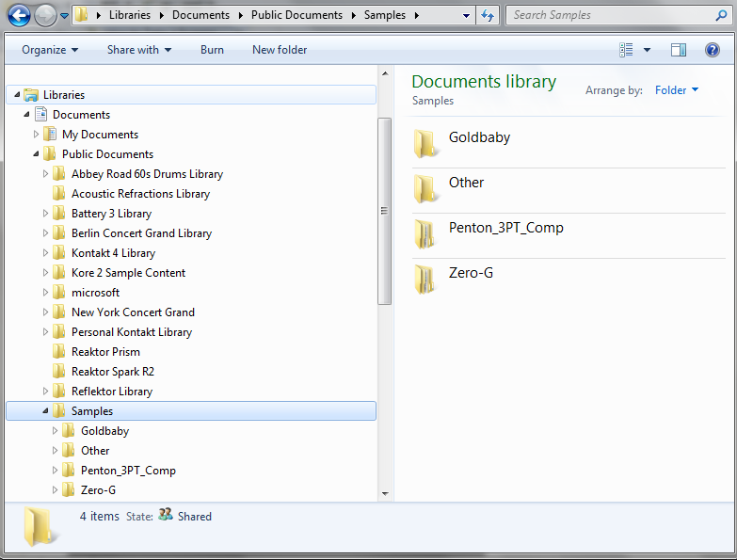Viewport: 737px width, 560px height.
Task: Collapse the Libraries tree node
Action: (x=17, y=95)
